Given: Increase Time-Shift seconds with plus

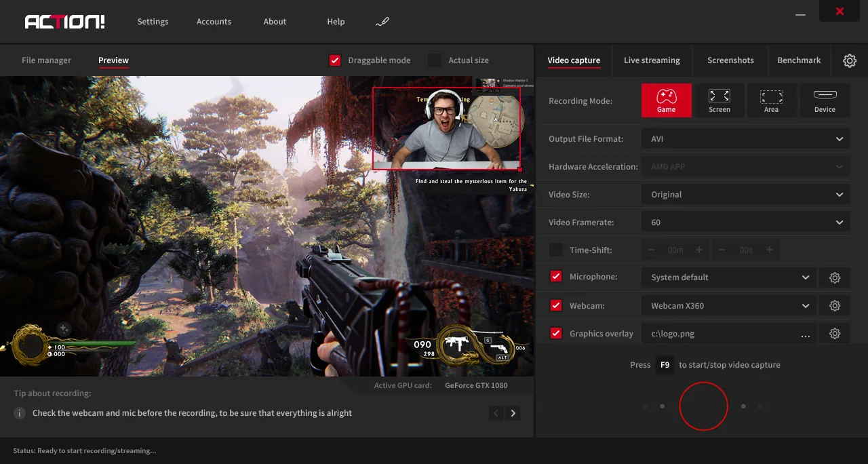Looking at the screenshot, I should pos(770,250).
